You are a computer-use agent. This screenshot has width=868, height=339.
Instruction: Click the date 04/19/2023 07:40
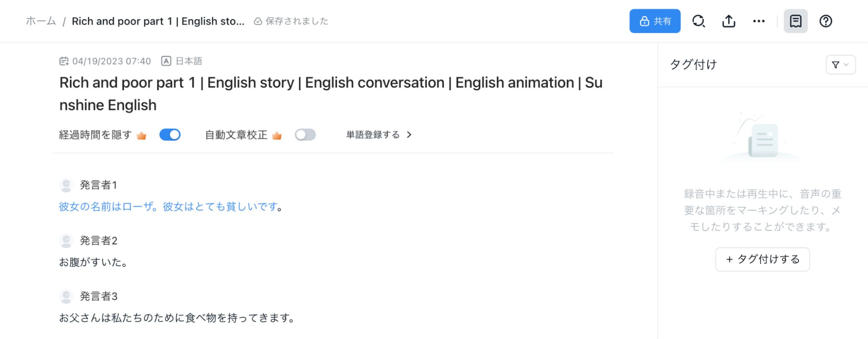tap(112, 61)
